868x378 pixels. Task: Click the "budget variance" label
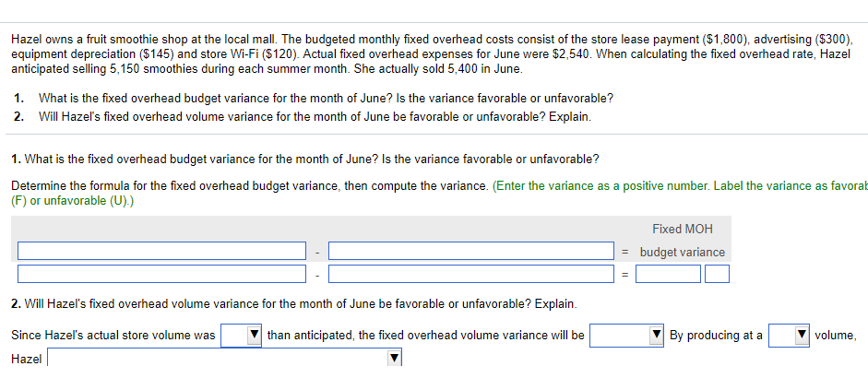pos(682,253)
